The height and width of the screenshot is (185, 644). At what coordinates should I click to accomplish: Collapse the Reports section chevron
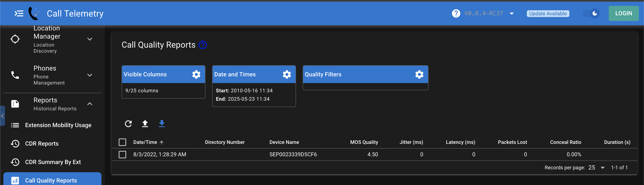tap(90, 104)
